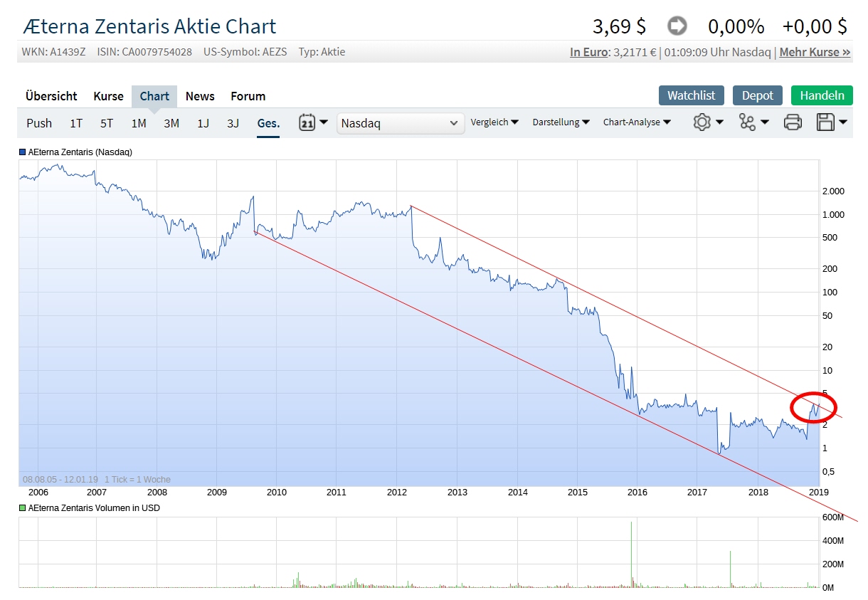The height and width of the screenshot is (600, 868).
Task: Switch chart range to 1M
Action: pyautogui.click(x=139, y=123)
